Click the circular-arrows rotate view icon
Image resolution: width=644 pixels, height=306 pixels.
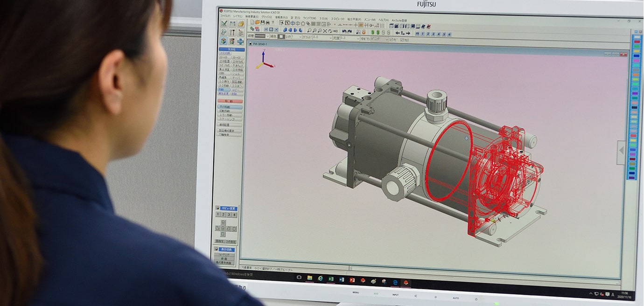click(330, 31)
